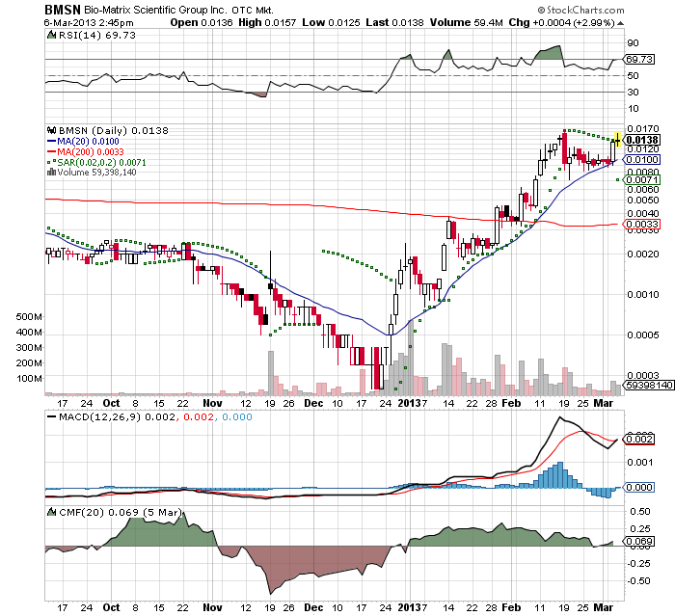Click the 100M volume axis label

click(x=29, y=379)
